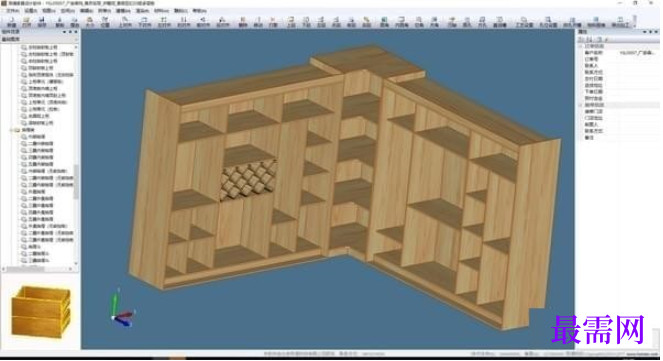
Task: Close the right properties panel
Action: pyautogui.click(x=656, y=32)
